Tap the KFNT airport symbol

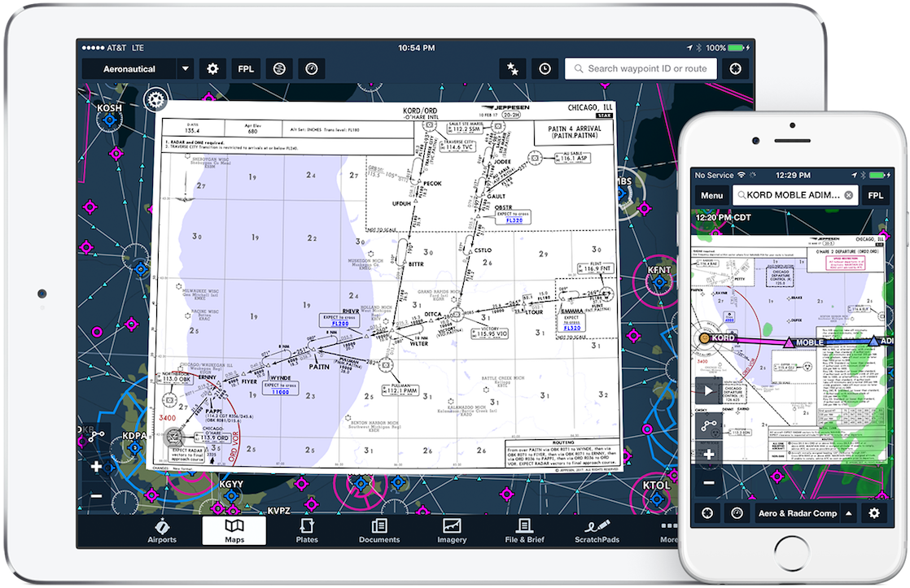click(659, 282)
